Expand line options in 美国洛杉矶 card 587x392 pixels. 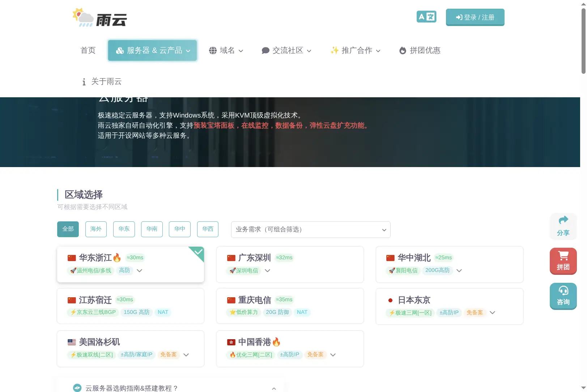coord(186,355)
